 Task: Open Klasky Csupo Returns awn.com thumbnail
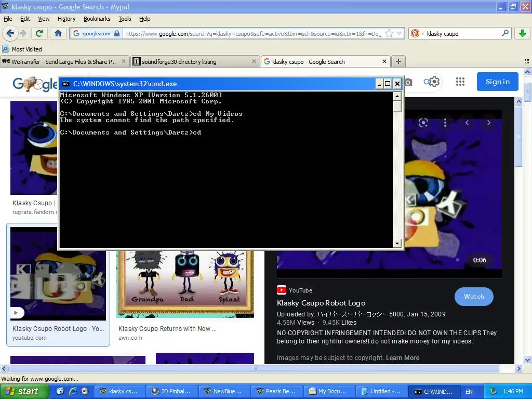[185, 284]
